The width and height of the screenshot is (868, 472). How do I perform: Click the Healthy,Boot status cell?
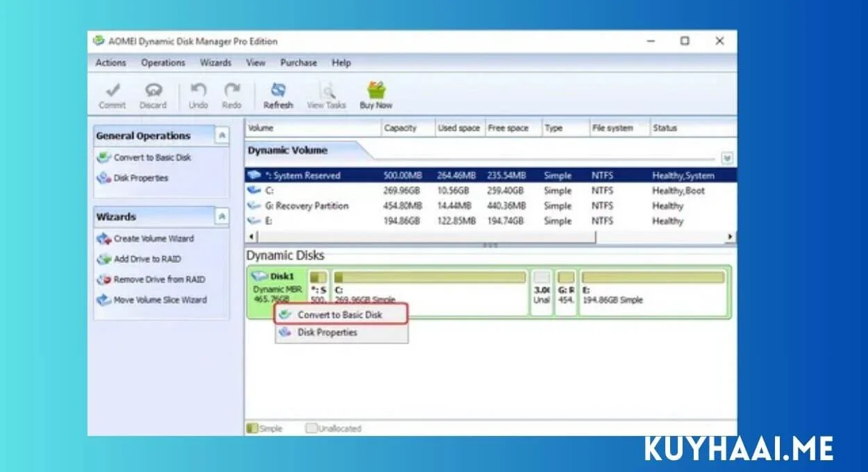click(x=678, y=191)
